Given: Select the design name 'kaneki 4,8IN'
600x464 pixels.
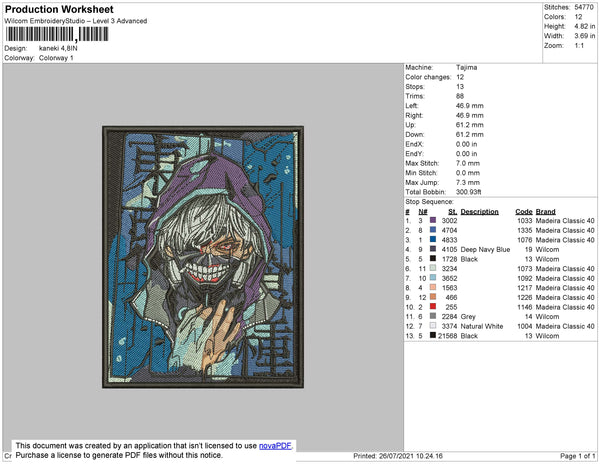Looking at the screenshot, I should pos(58,49).
